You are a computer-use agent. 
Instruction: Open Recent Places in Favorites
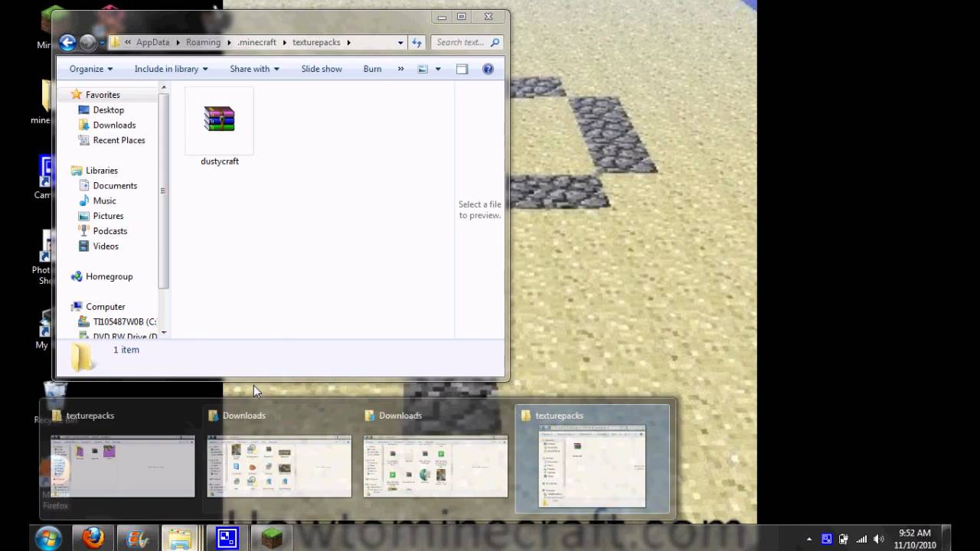119,140
